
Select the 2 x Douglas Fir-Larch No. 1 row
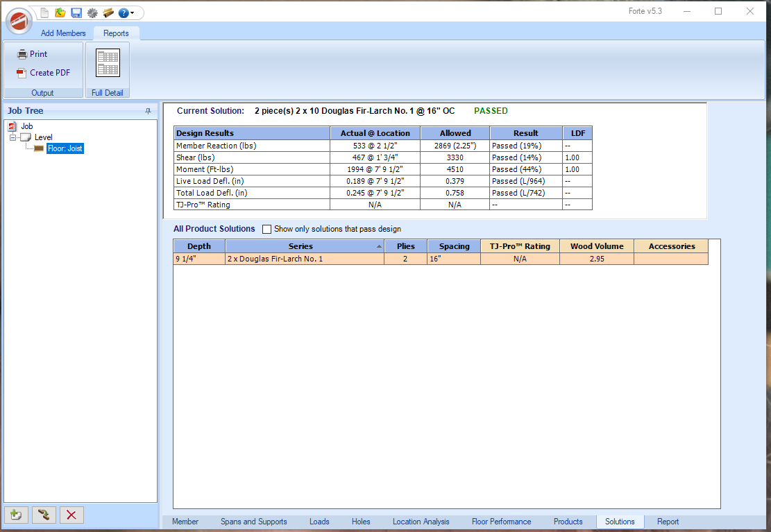click(441, 259)
